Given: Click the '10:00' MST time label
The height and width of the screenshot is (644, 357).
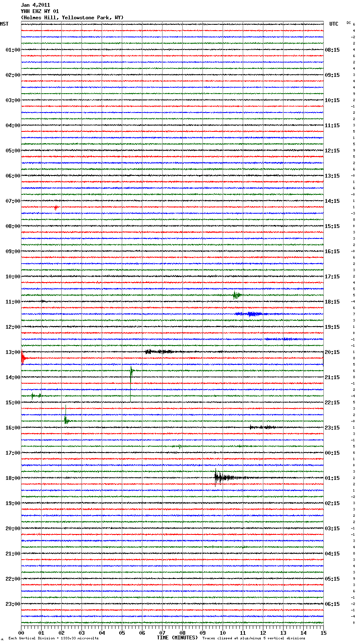Looking at the screenshot, I should [13, 277].
